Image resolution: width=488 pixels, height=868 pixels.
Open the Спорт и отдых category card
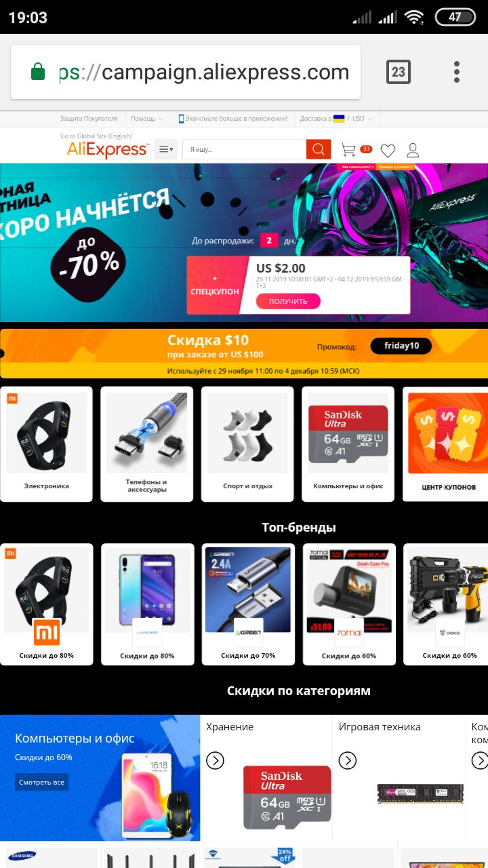pos(247,444)
